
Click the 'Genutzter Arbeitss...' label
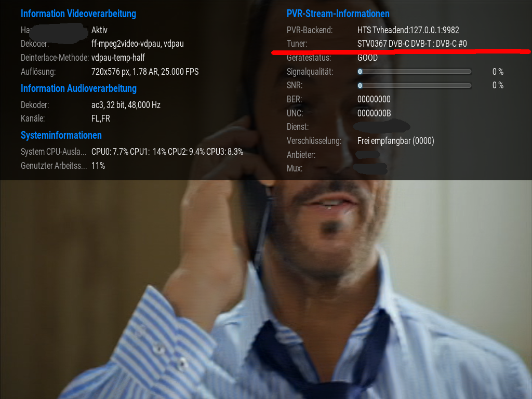point(54,166)
